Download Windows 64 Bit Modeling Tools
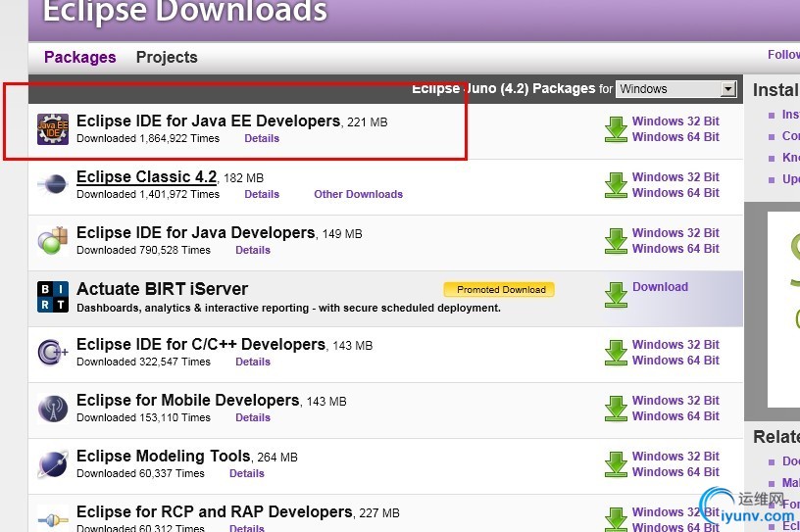 point(675,472)
